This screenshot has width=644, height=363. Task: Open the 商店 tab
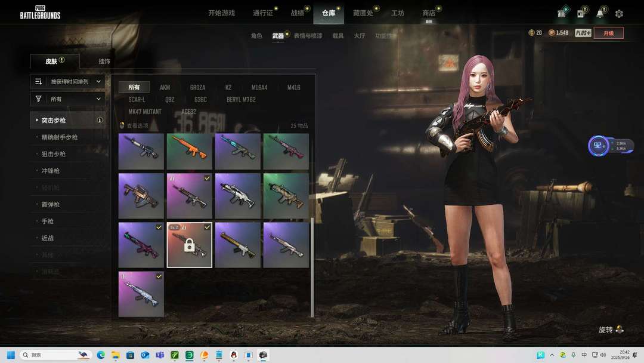pyautogui.click(x=429, y=13)
